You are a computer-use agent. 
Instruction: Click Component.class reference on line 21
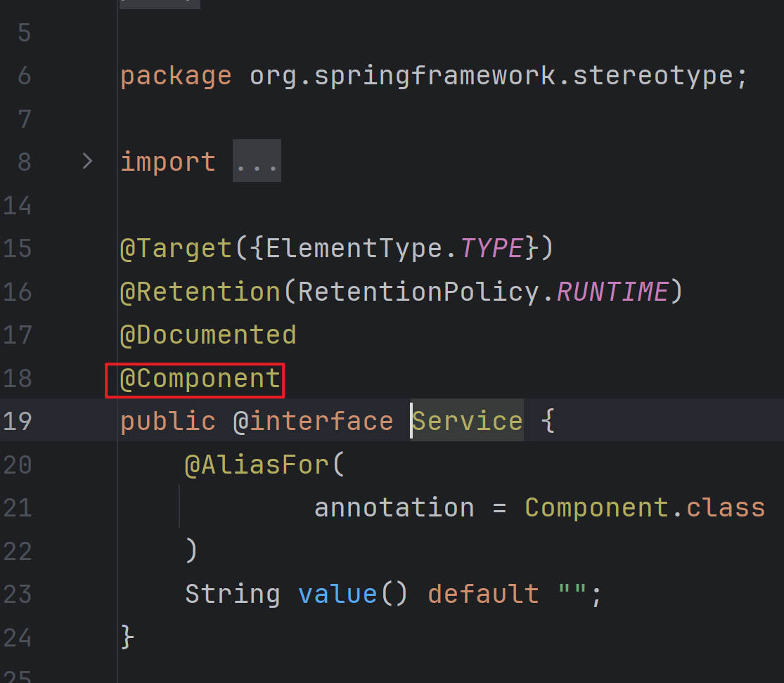pyautogui.click(x=644, y=508)
